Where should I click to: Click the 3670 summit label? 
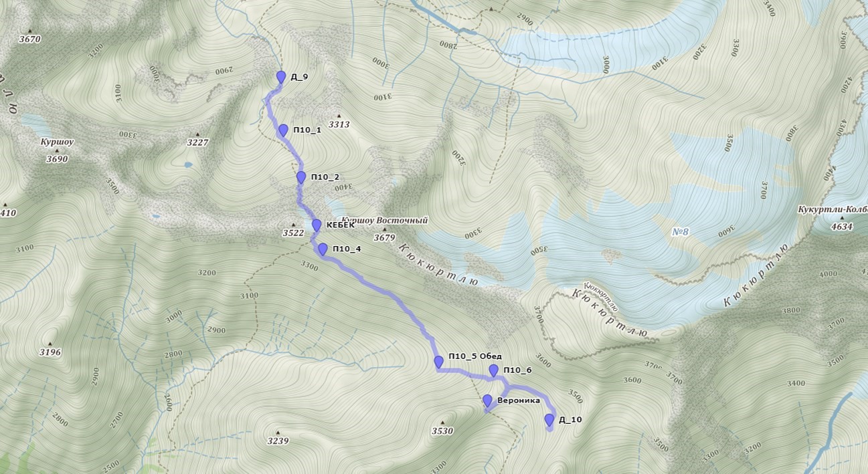tap(29, 39)
